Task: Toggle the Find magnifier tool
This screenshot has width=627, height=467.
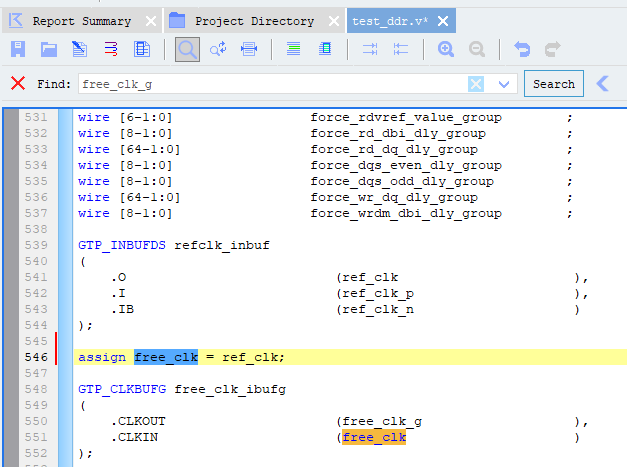Action: pos(187,50)
